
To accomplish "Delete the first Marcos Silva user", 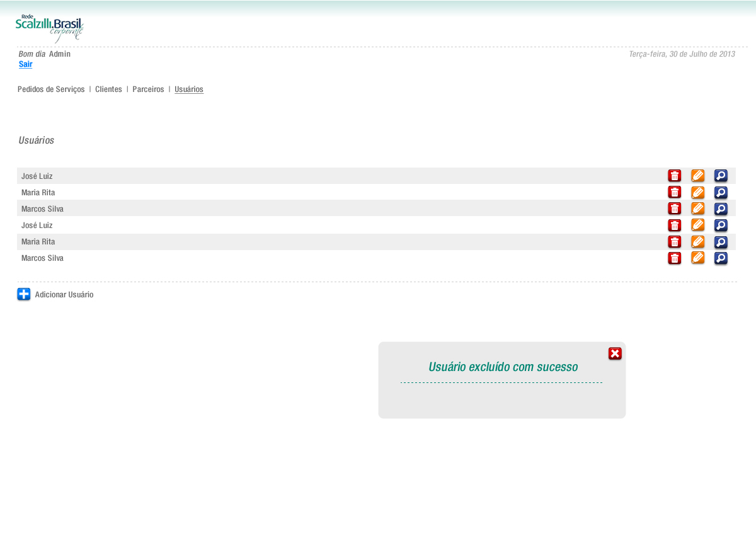I will (x=674, y=209).
